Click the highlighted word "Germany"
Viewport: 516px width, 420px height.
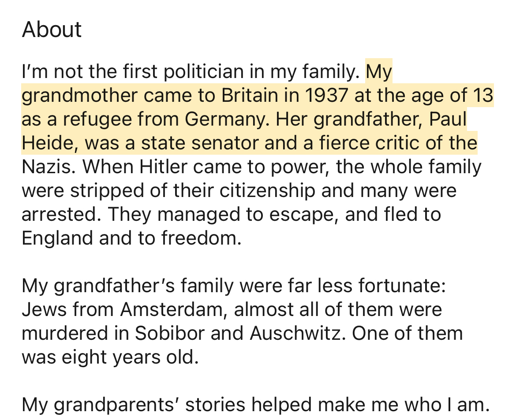225,119
